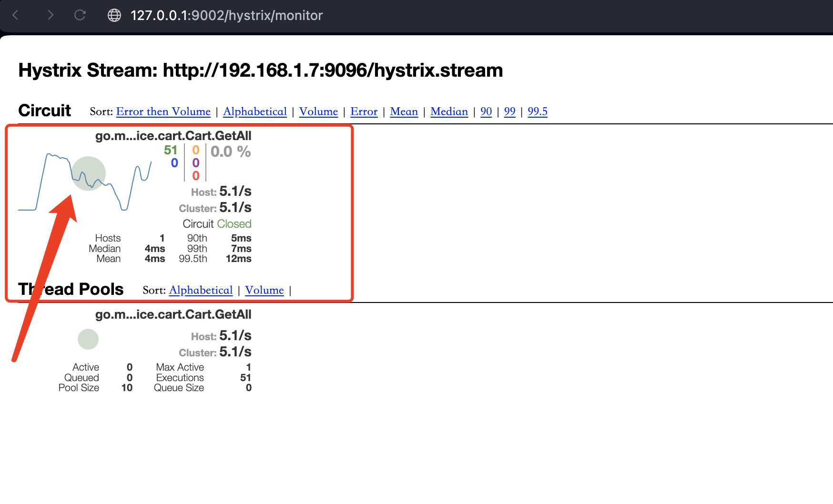Sort circuits by 90 percentile
Image resolution: width=833 pixels, height=504 pixels.
pyautogui.click(x=486, y=111)
